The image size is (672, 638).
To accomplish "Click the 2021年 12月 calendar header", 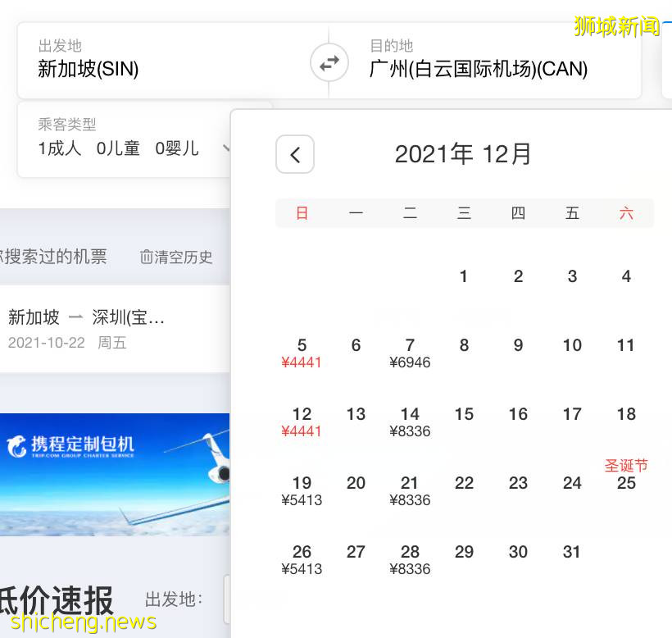I will click(x=464, y=154).
